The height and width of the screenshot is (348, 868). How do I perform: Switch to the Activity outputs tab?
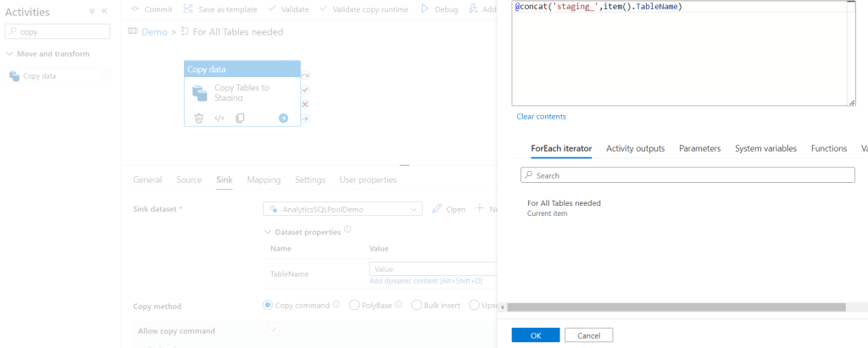(x=635, y=148)
